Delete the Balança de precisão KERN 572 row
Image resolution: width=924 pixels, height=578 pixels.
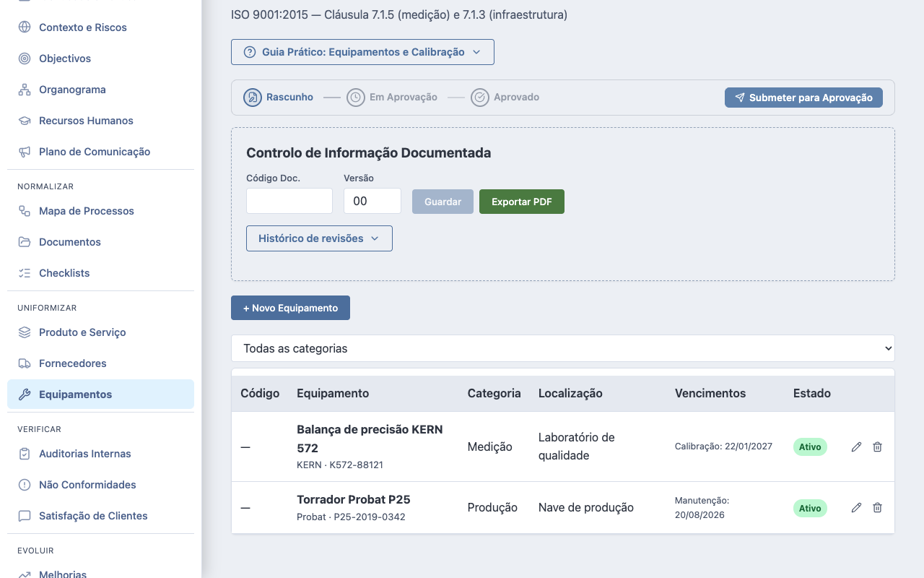877,447
